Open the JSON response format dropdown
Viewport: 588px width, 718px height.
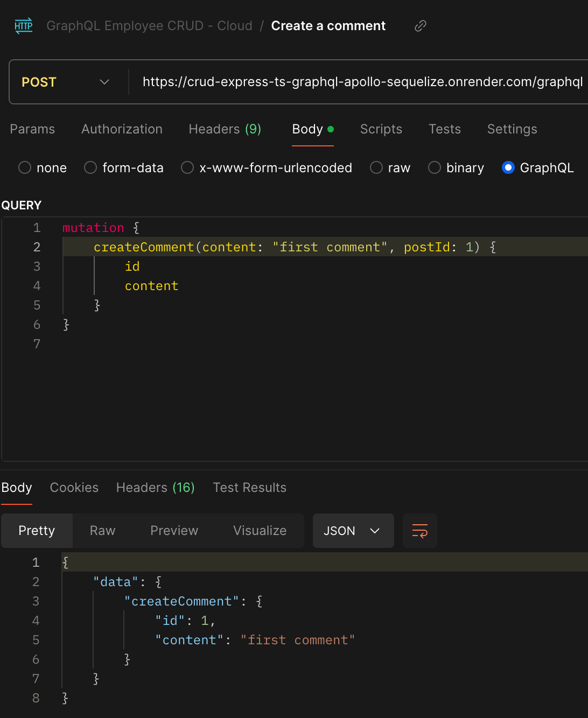pyautogui.click(x=353, y=531)
